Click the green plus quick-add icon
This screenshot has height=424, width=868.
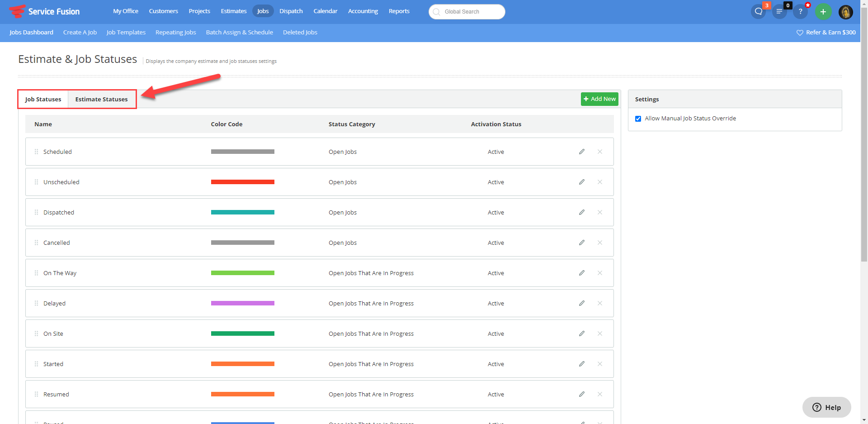[x=823, y=12]
